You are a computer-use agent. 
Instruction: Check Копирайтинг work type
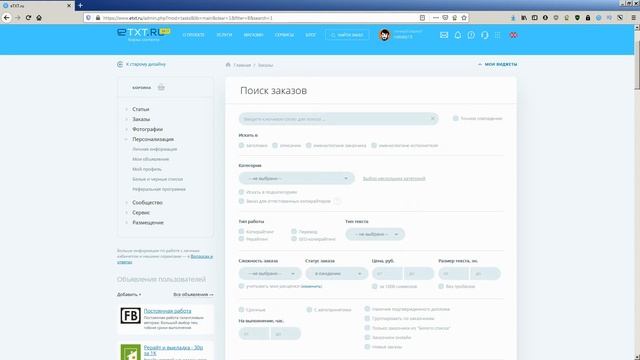click(241, 231)
